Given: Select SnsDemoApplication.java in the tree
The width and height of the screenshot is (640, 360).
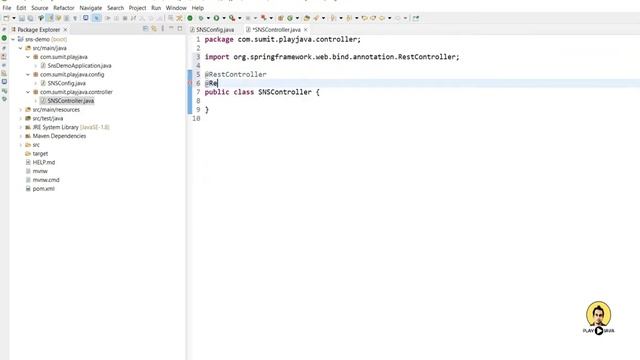Looking at the screenshot, I should click(79, 66).
